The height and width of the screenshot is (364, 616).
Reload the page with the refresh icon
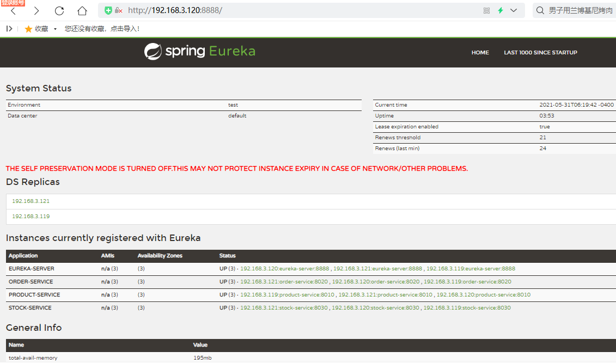[59, 11]
